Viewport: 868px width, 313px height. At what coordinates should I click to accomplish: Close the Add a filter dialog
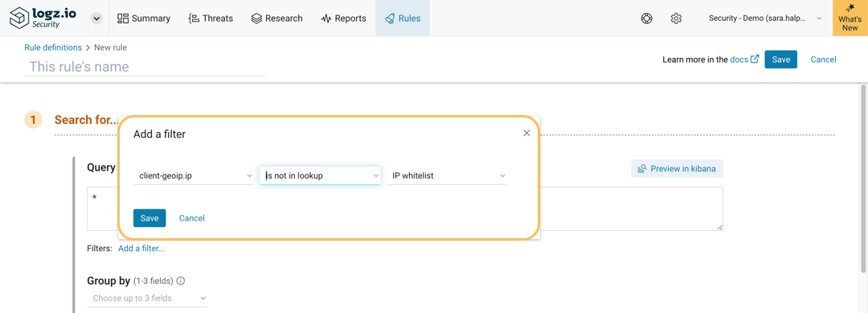click(526, 133)
